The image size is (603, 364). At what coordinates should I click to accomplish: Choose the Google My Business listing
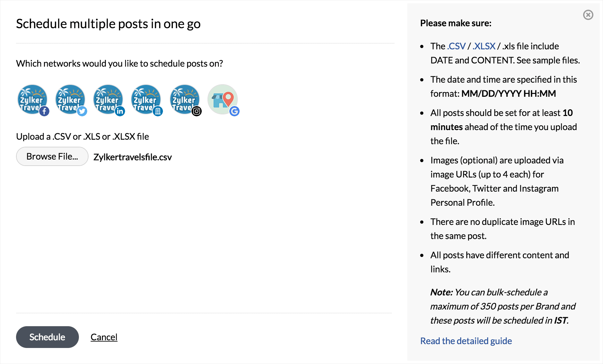(x=223, y=100)
